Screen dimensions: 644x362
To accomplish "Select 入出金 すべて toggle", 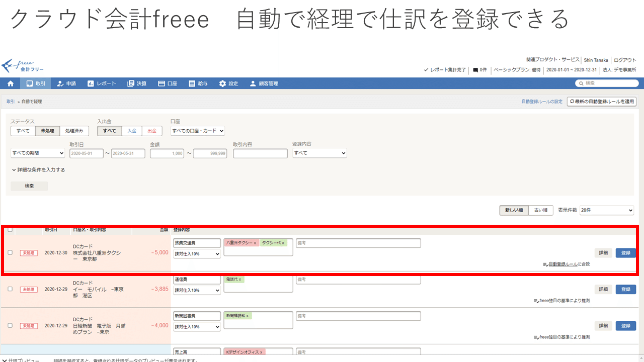I will click(109, 131).
